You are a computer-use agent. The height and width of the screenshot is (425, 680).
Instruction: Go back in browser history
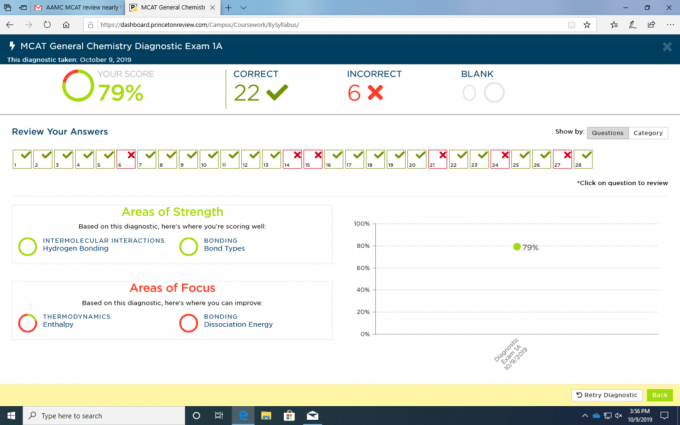[x=10, y=25]
